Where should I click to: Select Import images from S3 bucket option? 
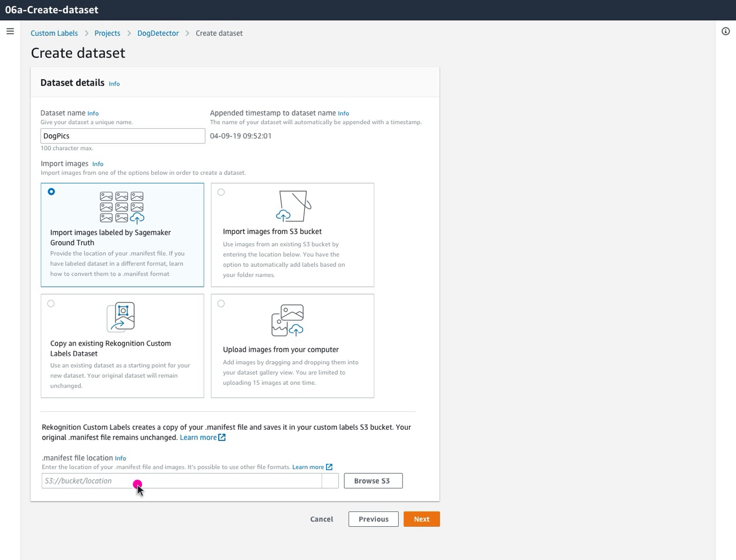[x=221, y=192]
